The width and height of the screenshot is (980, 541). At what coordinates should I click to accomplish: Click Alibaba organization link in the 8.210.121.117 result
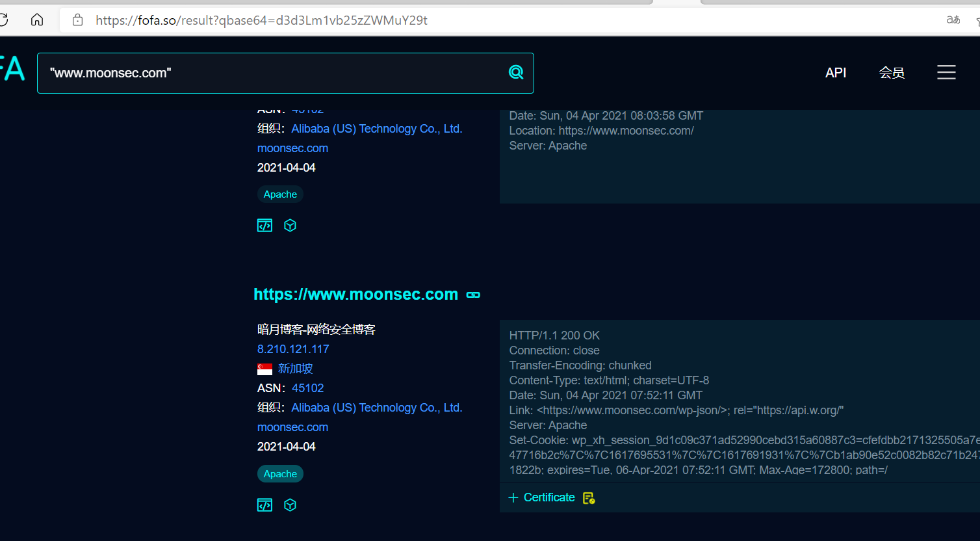377,408
